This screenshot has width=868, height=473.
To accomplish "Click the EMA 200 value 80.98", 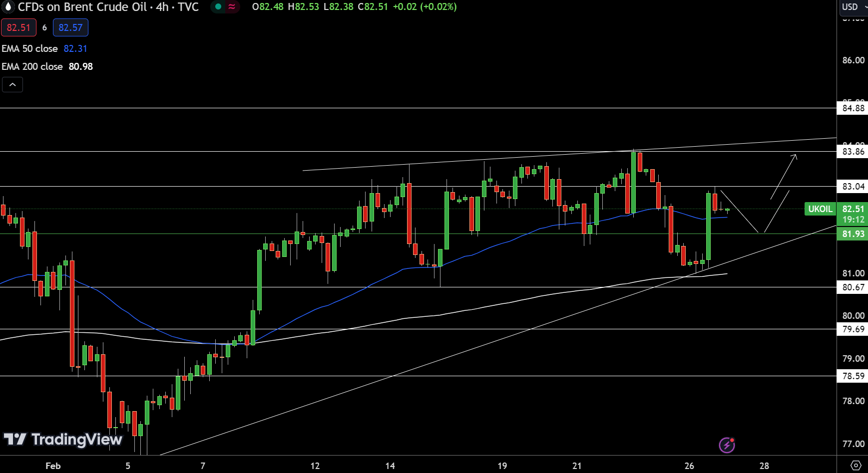I will pos(81,66).
